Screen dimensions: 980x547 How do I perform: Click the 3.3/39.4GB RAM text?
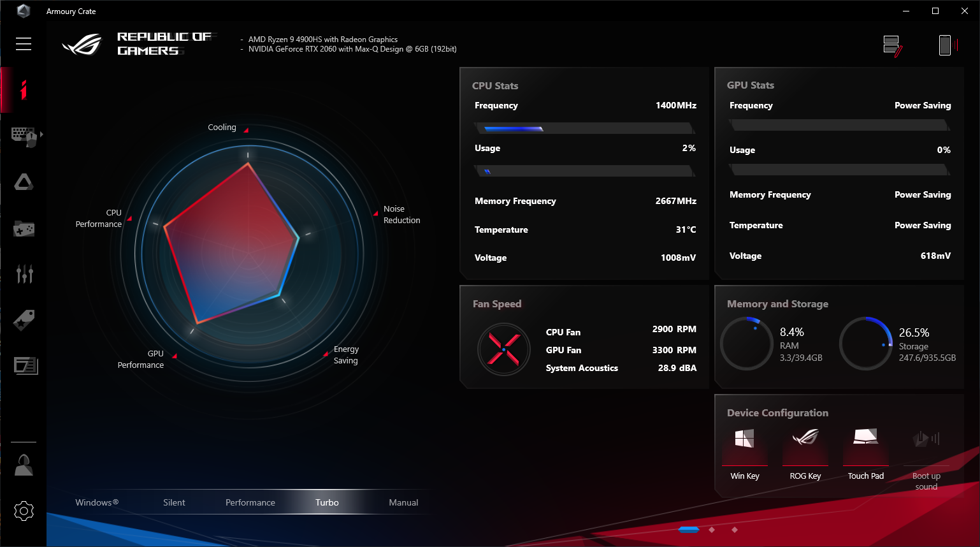coord(801,358)
